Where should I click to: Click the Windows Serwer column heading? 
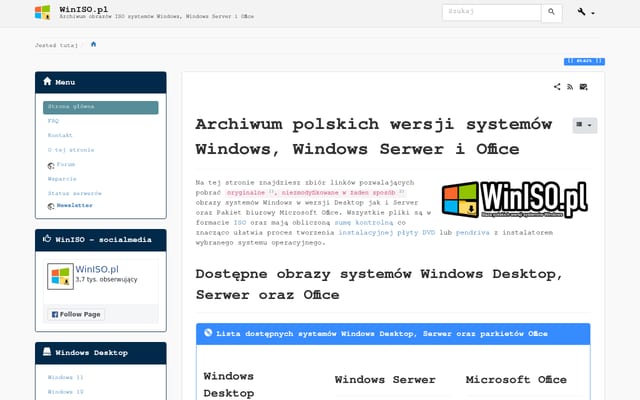tap(385, 380)
